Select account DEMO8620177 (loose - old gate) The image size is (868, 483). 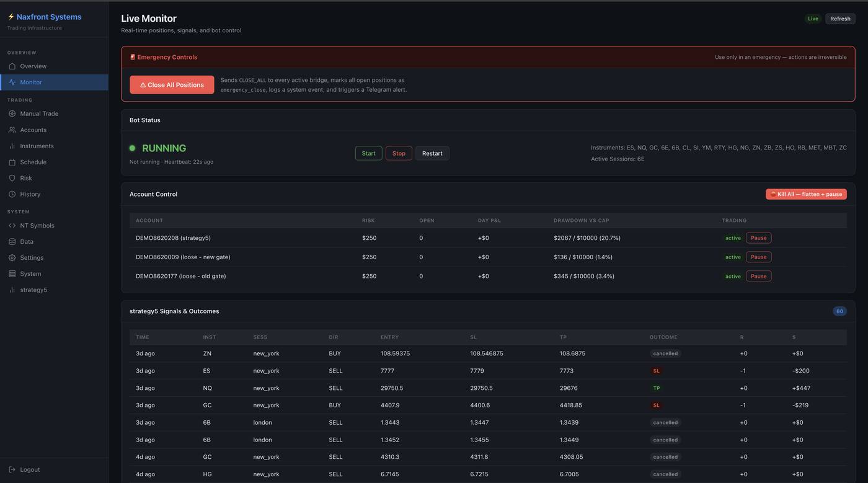pyautogui.click(x=181, y=277)
